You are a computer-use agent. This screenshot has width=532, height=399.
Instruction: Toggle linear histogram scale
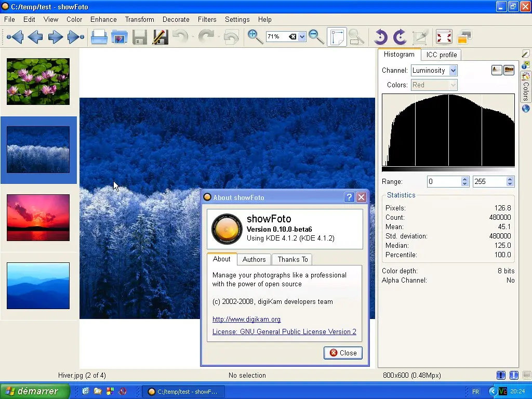pos(497,69)
